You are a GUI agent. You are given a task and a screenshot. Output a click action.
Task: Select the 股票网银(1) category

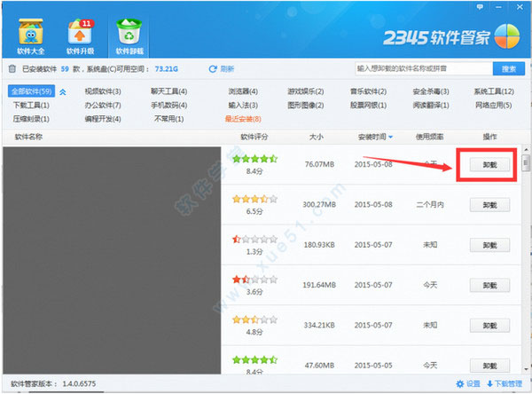point(369,106)
